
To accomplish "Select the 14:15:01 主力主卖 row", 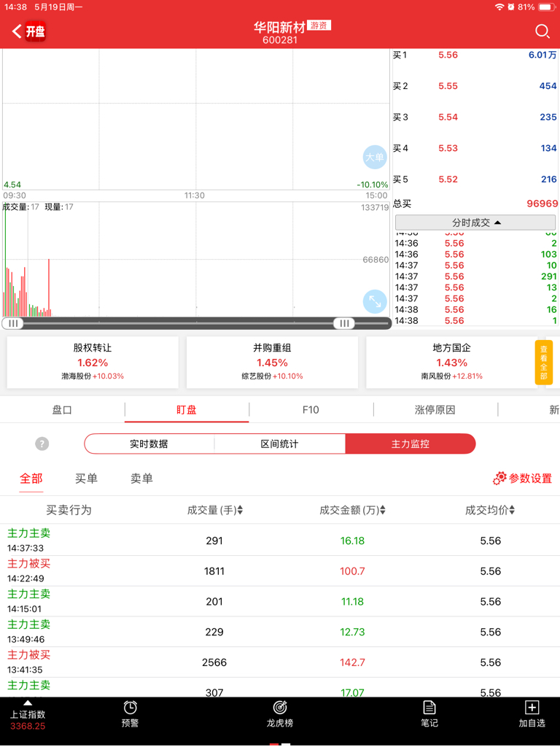I will click(x=280, y=601).
